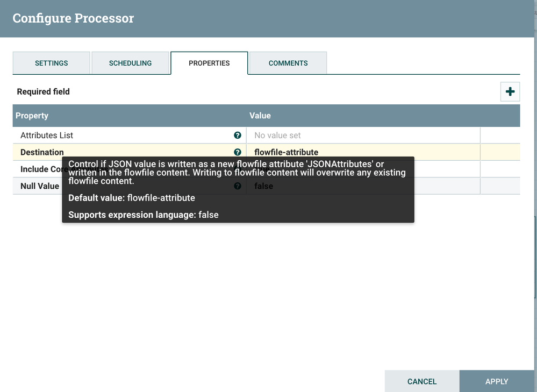Go to the Comments tab
The width and height of the screenshot is (537, 392).
pos(288,63)
